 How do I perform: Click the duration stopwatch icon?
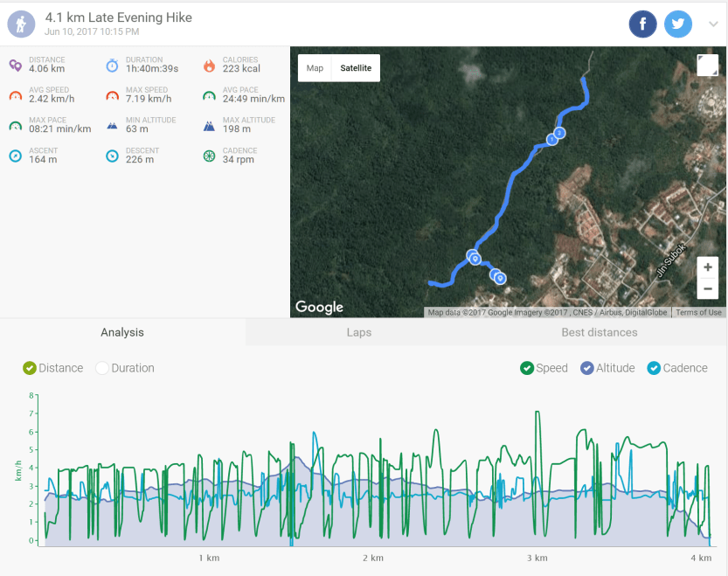112,66
